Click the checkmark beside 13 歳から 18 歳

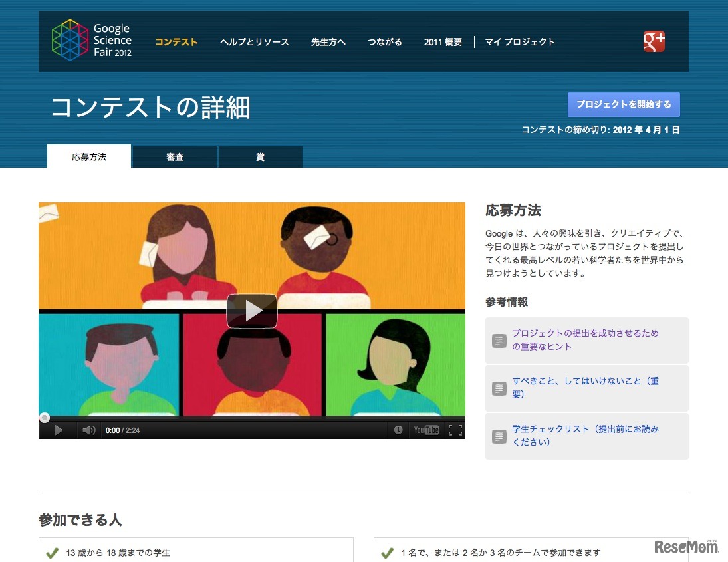pos(52,553)
